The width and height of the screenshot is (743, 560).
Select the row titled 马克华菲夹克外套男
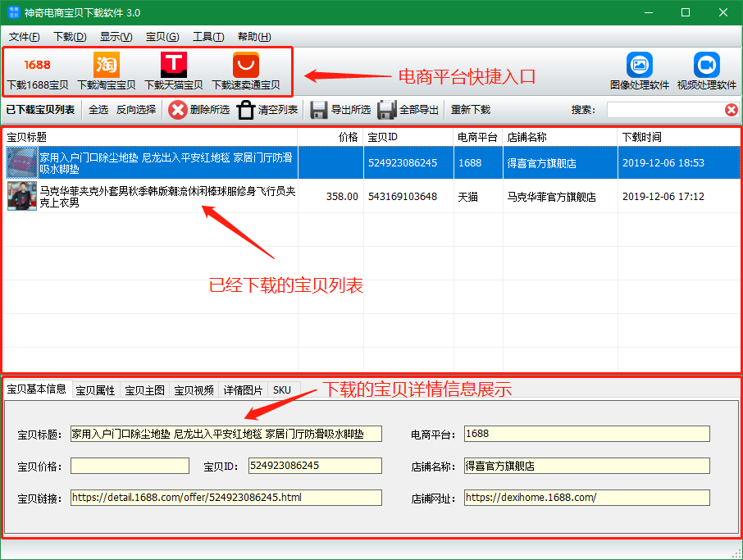[x=371, y=196]
